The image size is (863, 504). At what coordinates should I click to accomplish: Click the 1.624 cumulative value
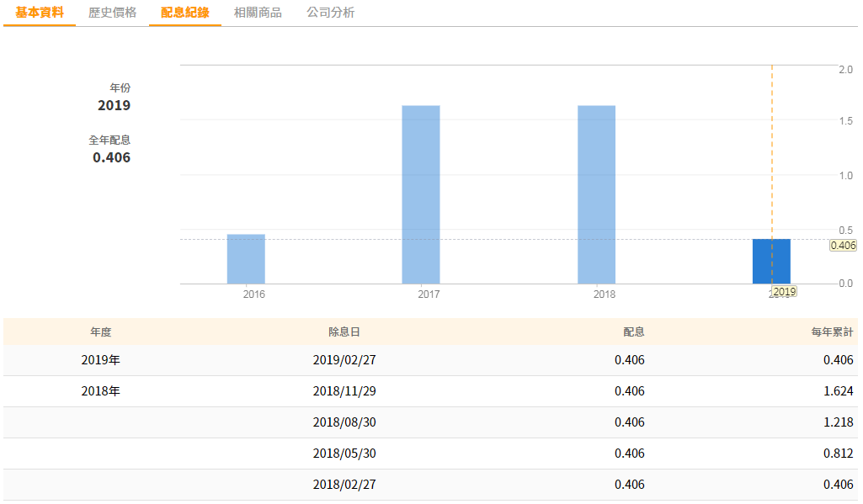click(839, 391)
